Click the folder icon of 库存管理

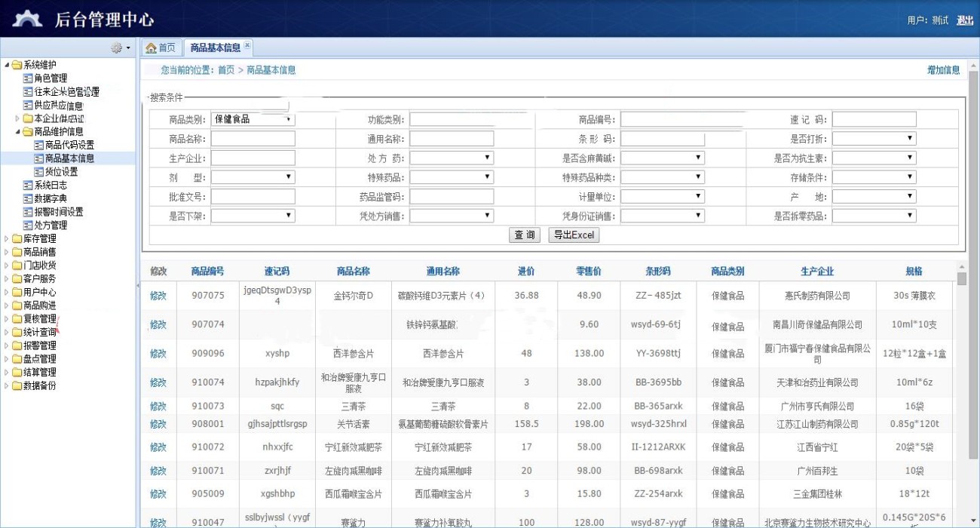click(17, 238)
